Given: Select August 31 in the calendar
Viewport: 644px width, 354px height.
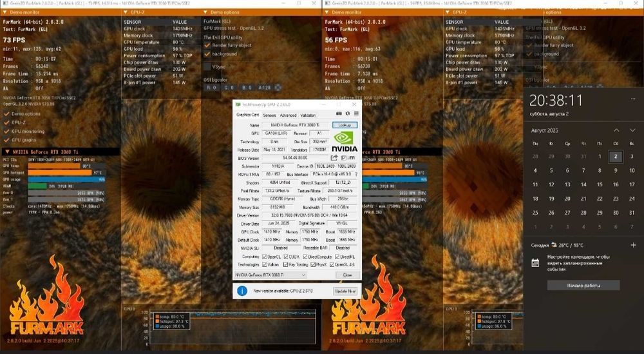Looking at the screenshot, I should [632, 213].
